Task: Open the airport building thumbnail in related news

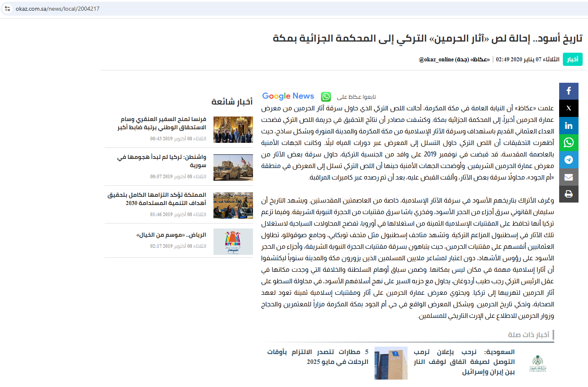Action: (x=391, y=363)
